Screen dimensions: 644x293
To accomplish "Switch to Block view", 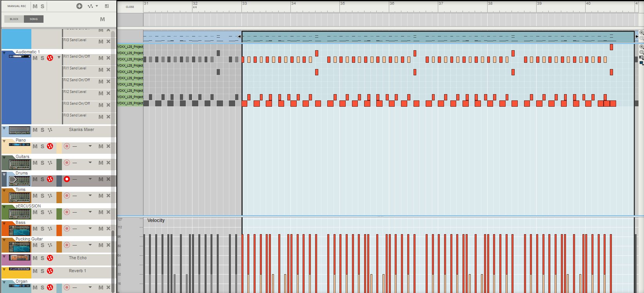I will 14,19.
